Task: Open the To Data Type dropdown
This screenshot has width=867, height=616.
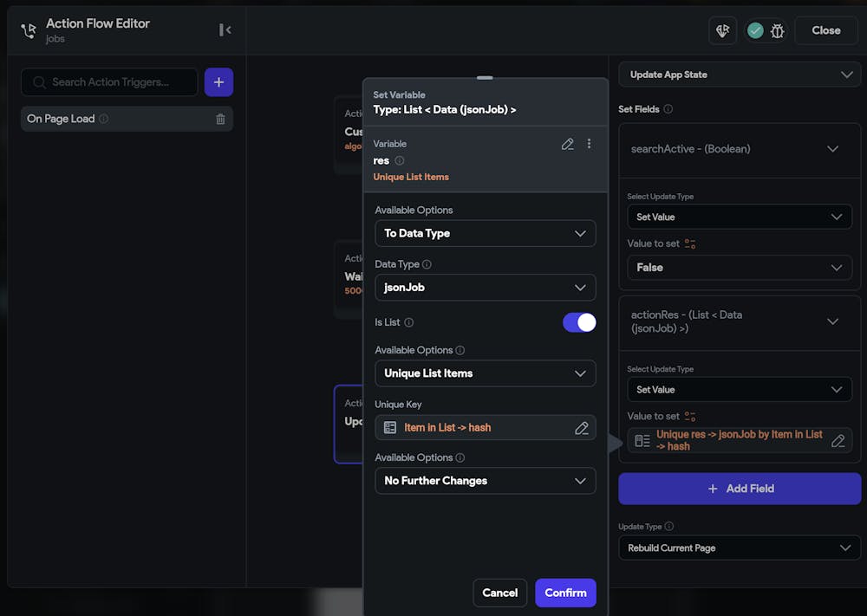Action: pyautogui.click(x=486, y=234)
